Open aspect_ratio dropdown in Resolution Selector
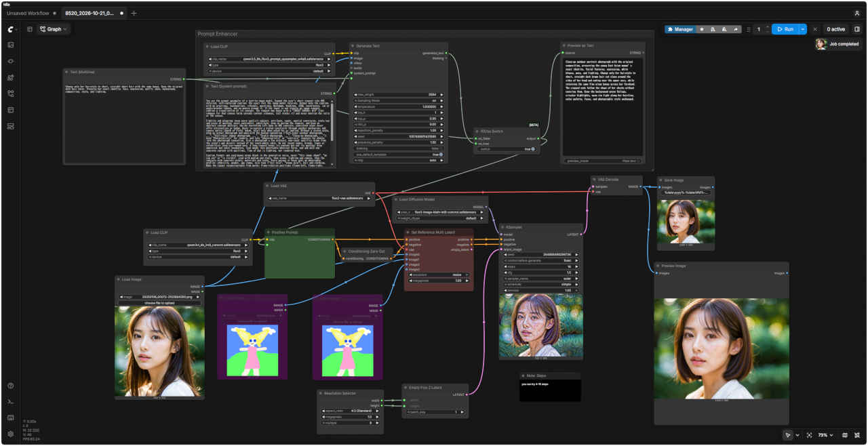Viewport: 868px width, 446px height. 350,410
